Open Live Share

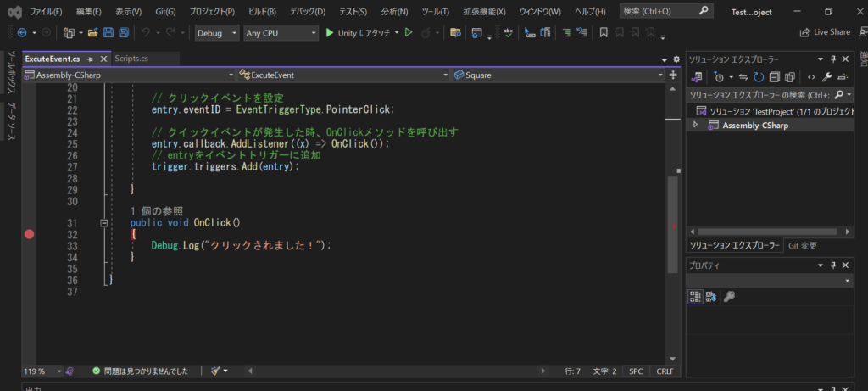coord(825,32)
